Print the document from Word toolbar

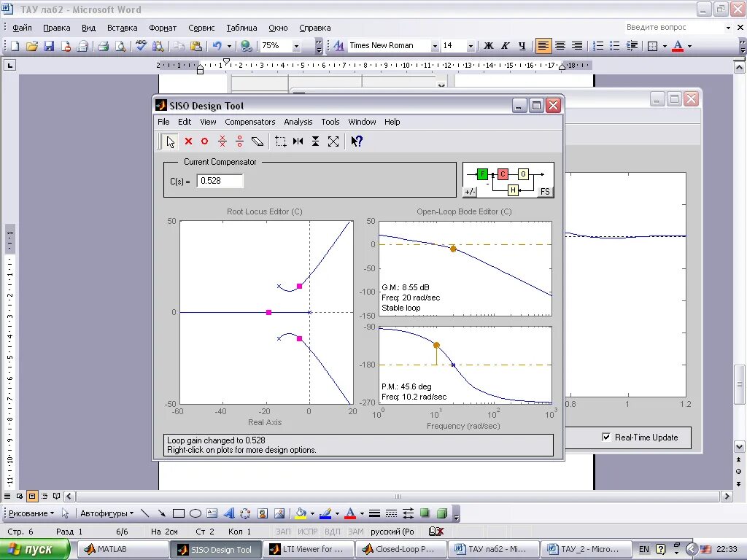point(103,46)
